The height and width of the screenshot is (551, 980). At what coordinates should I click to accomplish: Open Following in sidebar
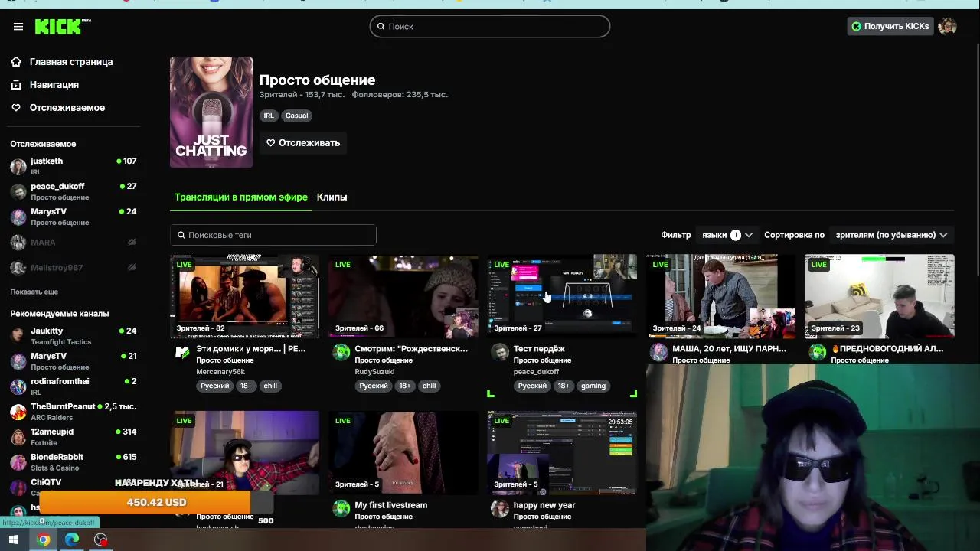[x=67, y=108]
